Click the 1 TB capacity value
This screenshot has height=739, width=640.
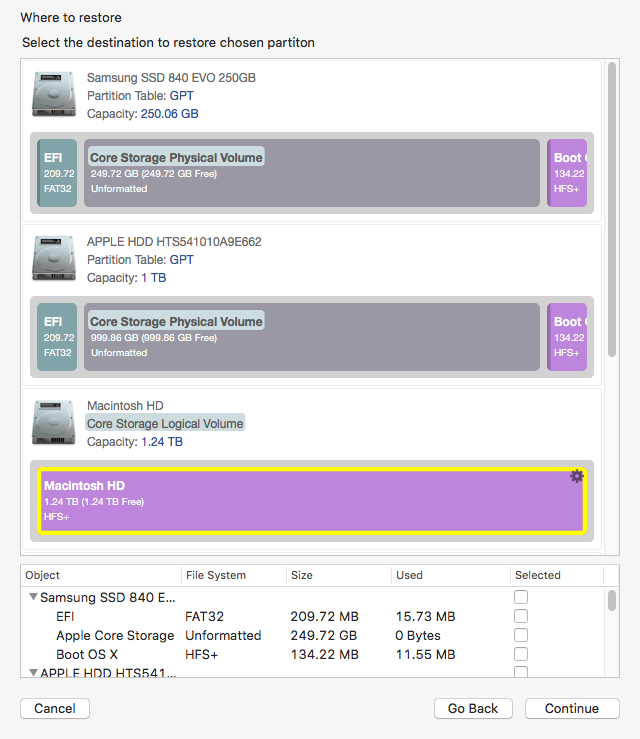[x=154, y=278]
